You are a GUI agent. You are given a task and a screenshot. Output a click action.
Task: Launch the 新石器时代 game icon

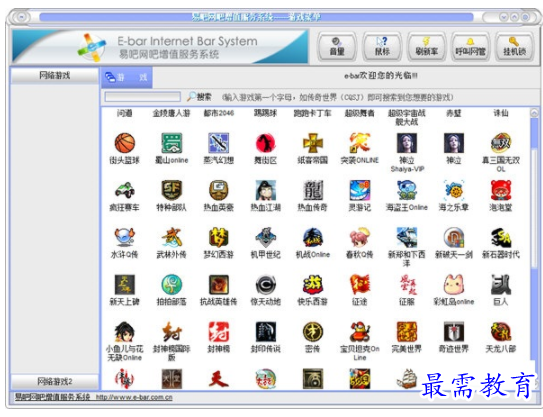pos(501,237)
